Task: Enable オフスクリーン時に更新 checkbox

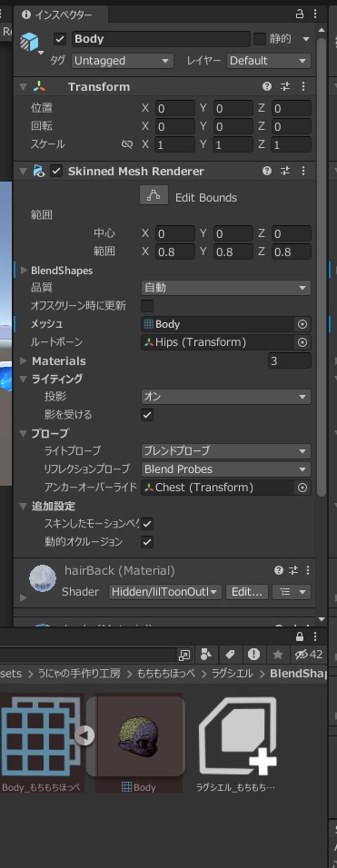Action: (x=147, y=306)
